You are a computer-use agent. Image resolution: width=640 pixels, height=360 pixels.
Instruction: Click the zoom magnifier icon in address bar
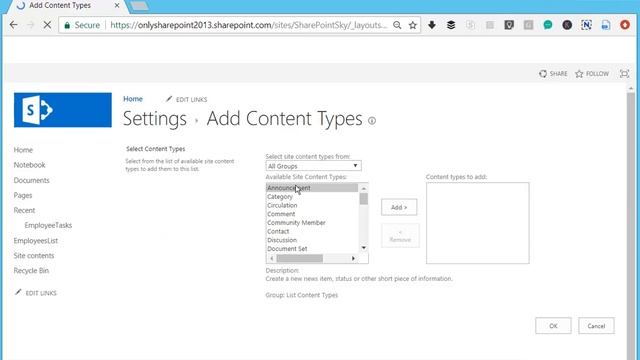(397, 25)
